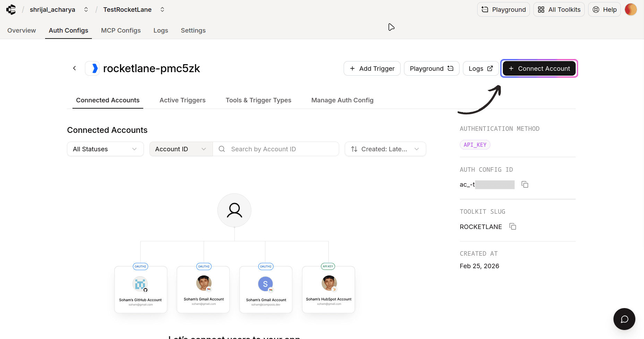This screenshot has width=644, height=339.
Task: Click the search magnifier icon
Action: pyautogui.click(x=222, y=149)
